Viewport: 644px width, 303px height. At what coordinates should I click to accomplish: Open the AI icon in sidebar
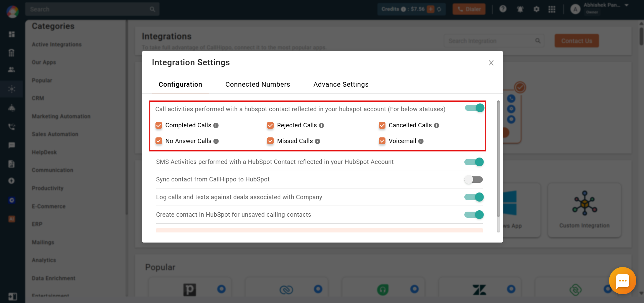[12, 219]
